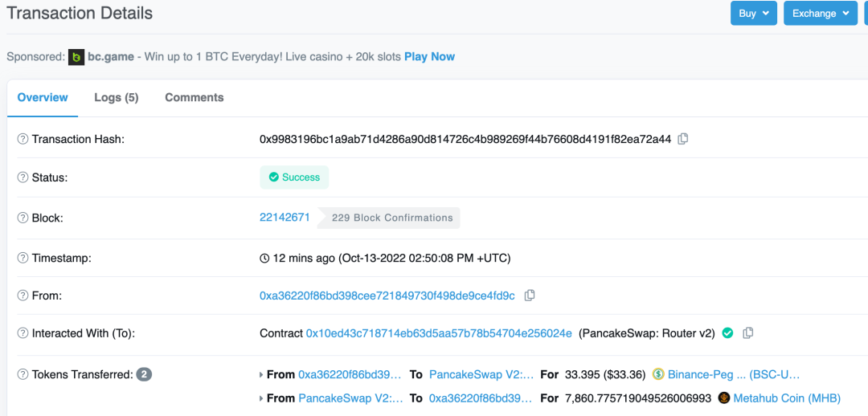Open the Exchange dropdown
868x416 pixels.
point(820,14)
